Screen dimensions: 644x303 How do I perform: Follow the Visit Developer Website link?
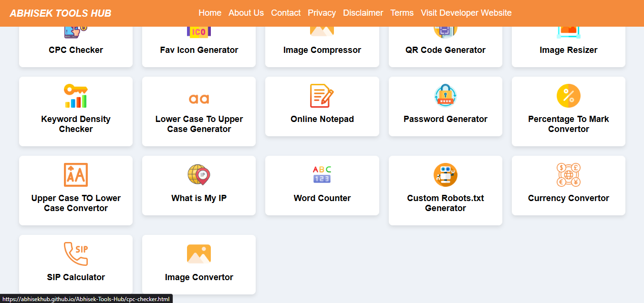(466, 13)
